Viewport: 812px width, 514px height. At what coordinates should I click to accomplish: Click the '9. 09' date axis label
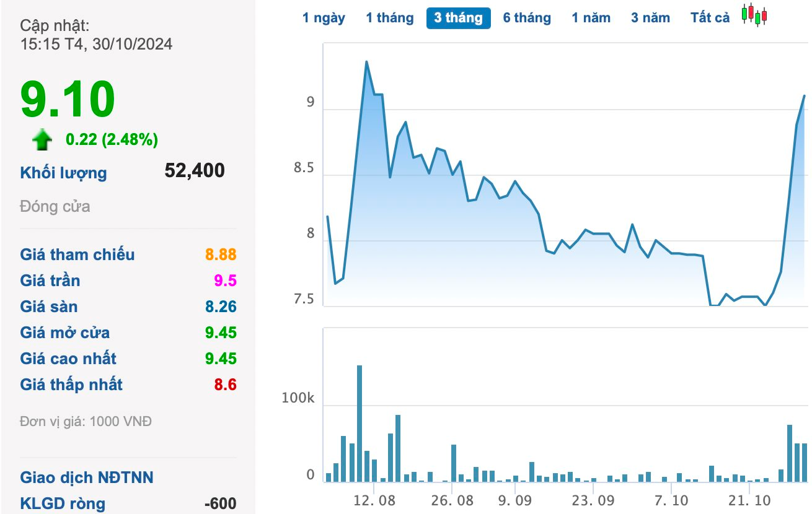point(515,500)
